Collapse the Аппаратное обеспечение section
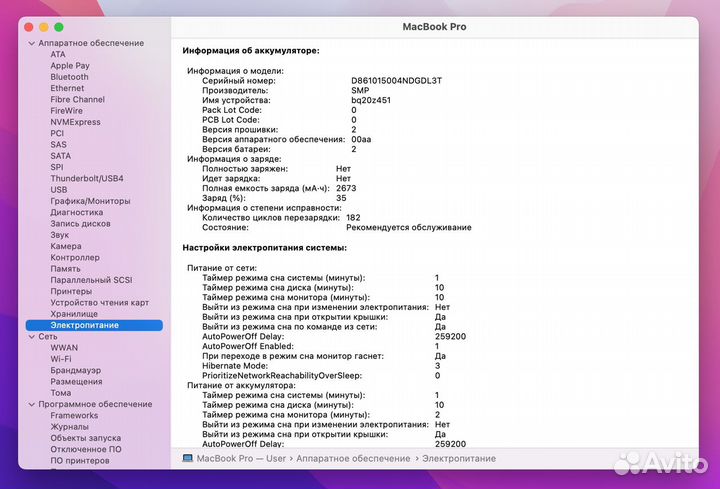 pos(31,43)
